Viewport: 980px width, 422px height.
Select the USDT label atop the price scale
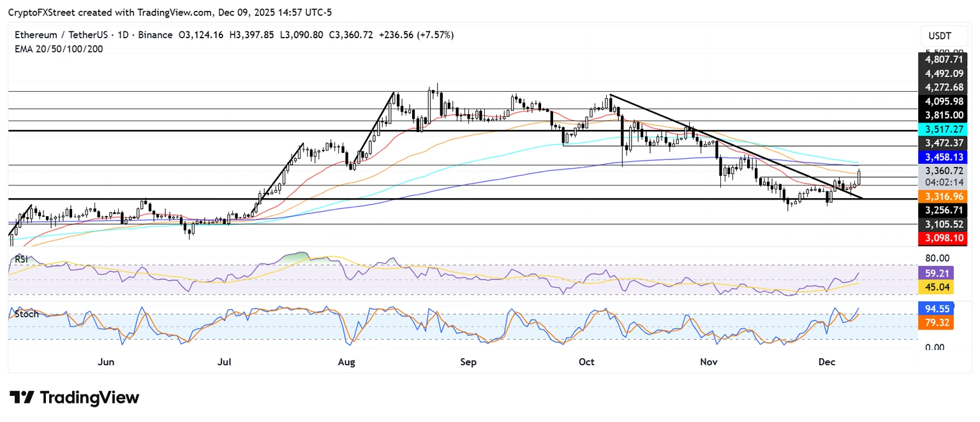[940, 36]
